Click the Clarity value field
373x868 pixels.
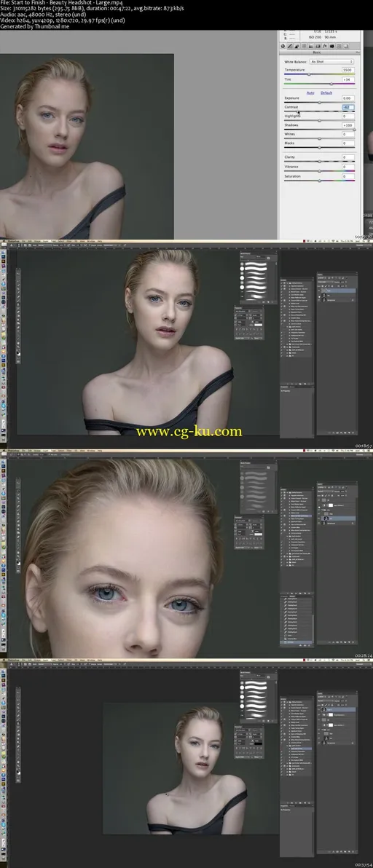348,157
